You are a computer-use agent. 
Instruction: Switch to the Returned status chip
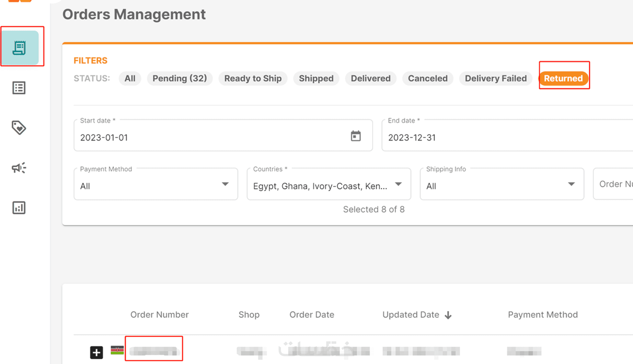[x=563, y=78]
